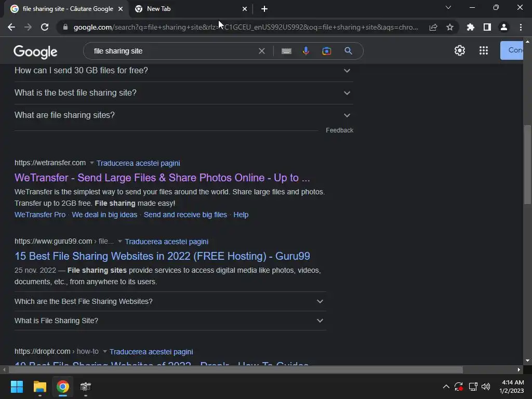
Task: Bookmark this page with the star icon
Action: (450, 27)
